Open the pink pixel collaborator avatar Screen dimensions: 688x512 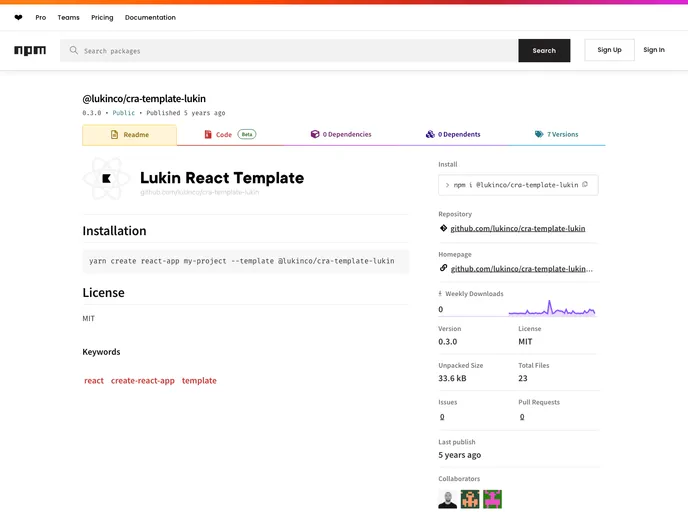(492, 499)
